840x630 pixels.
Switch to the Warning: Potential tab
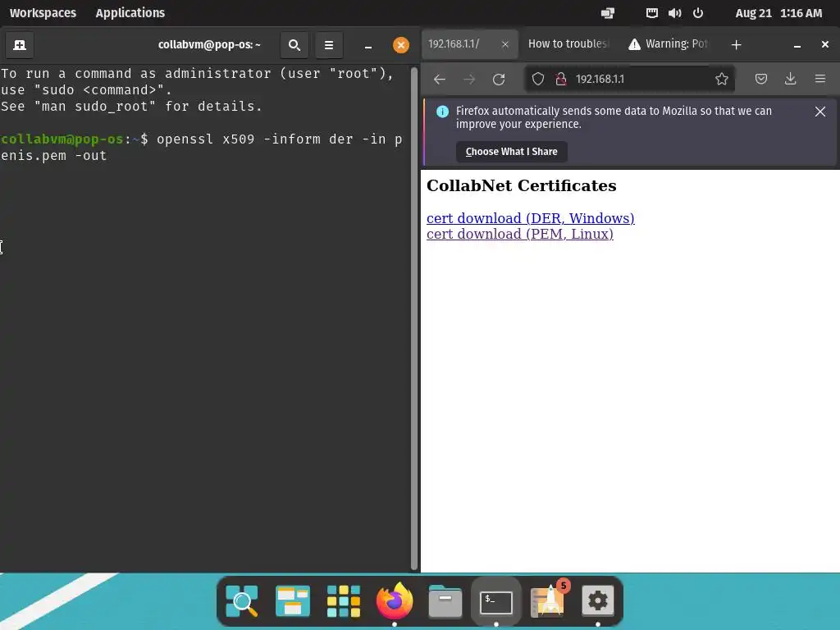point(668,44)
